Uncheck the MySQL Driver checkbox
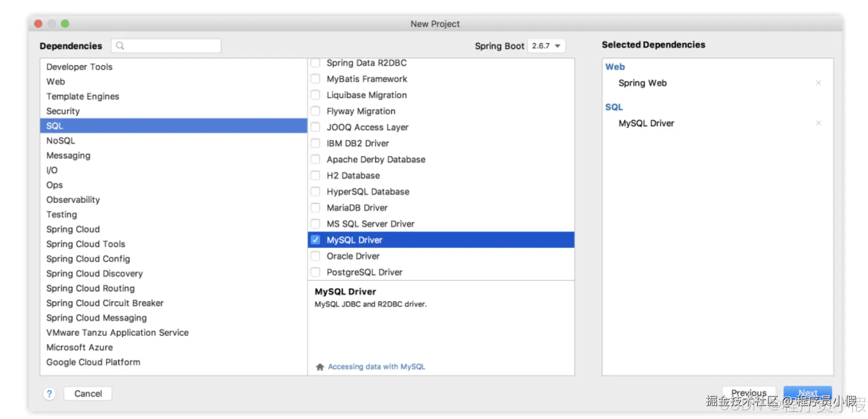The height and width of the screenshot is (419, 868). pos(316,240)
